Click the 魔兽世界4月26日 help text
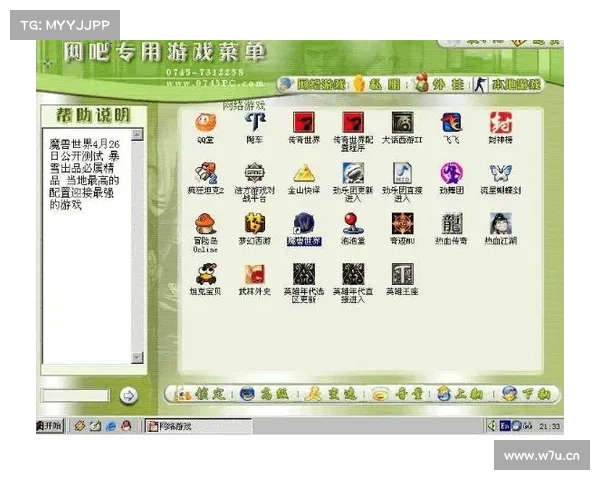Viewport: 600px width, 480px height. [x=84, y=174]
